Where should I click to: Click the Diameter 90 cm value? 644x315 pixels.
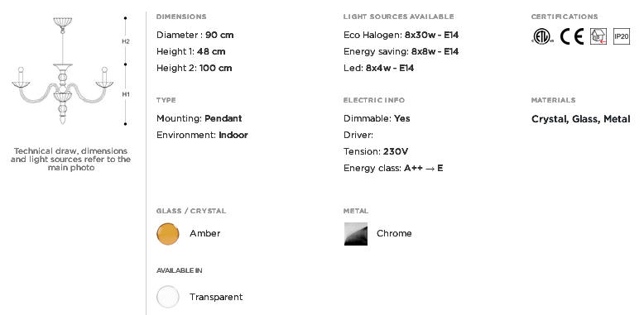(x=195, y=35)
